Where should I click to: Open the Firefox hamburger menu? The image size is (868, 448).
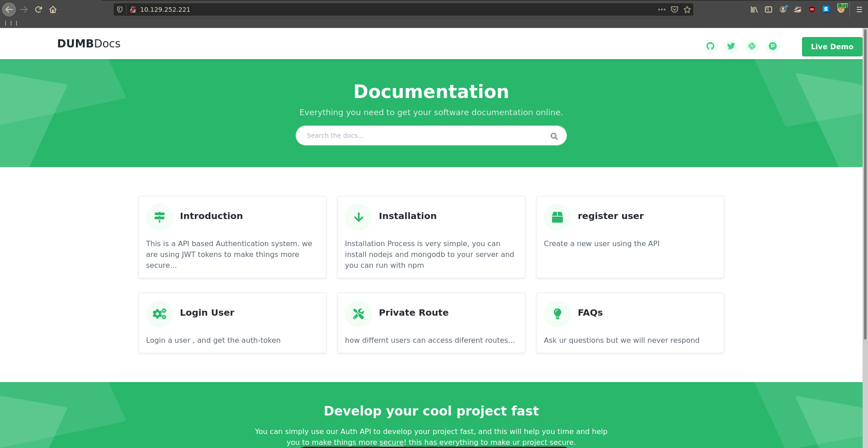pos(859,9)
